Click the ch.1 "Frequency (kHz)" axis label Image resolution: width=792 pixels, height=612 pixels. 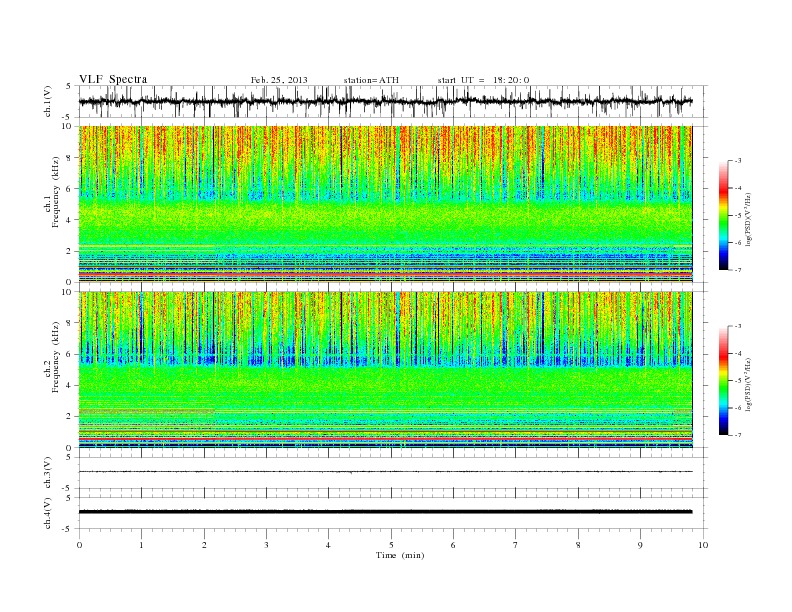point(56,192)
